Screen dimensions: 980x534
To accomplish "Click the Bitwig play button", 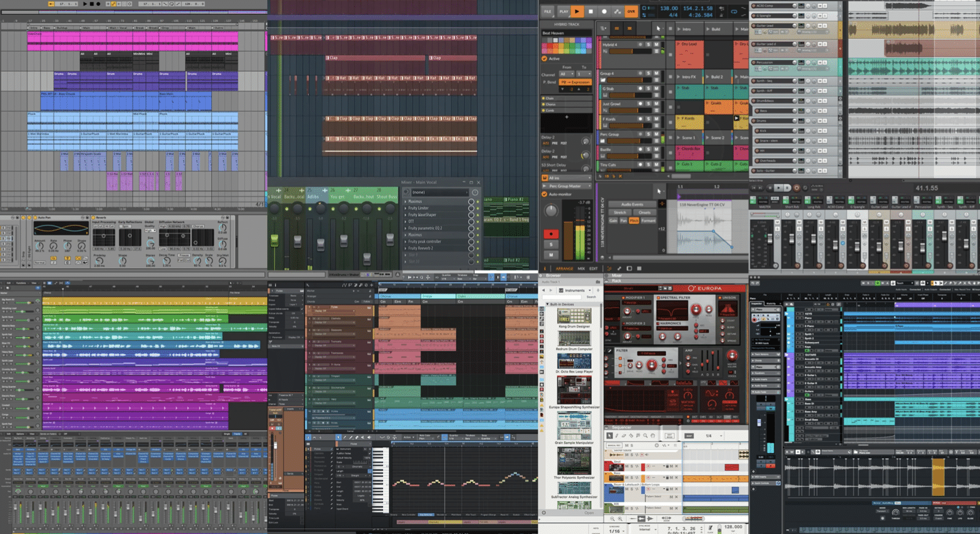I will (577, 11).
